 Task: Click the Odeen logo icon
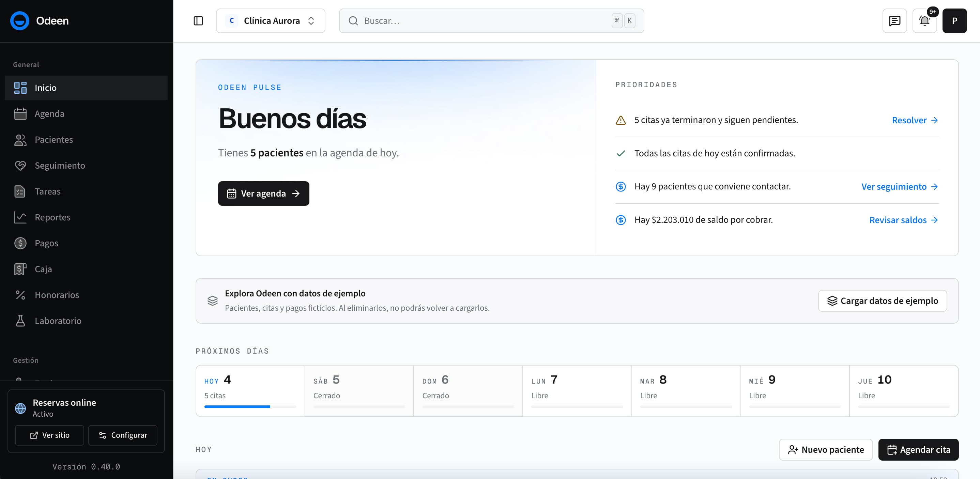click(20, 20)
